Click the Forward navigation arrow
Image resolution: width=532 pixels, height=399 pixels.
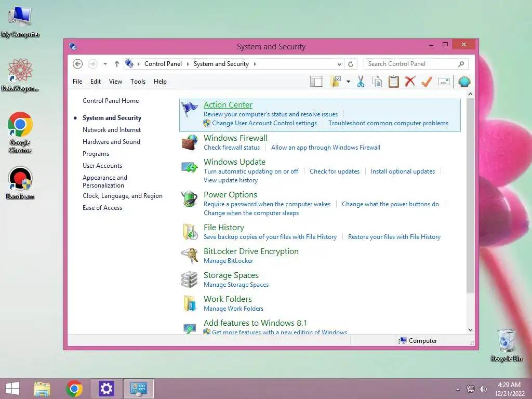click(x=92, y=64)
